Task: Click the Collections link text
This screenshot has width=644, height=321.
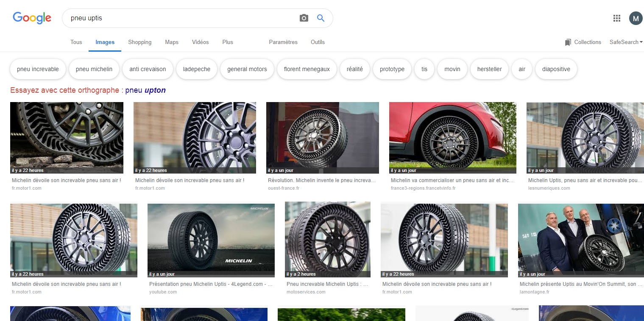Action: point(588,42)
